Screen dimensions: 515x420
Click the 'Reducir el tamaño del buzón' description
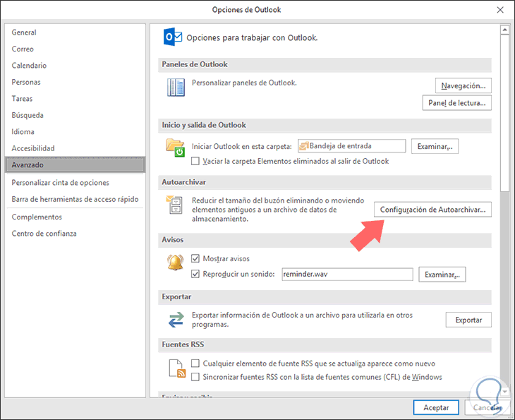click(278, 210)
